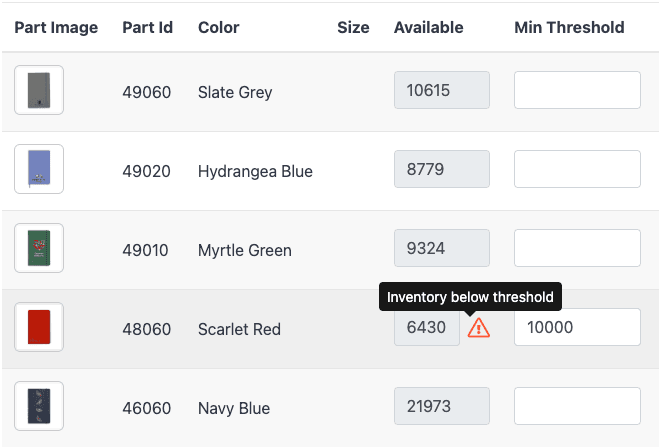This screenshot has width=659, height=447.
Task: Click the Available field showing 21973
Action: click(x=442, y=406)
